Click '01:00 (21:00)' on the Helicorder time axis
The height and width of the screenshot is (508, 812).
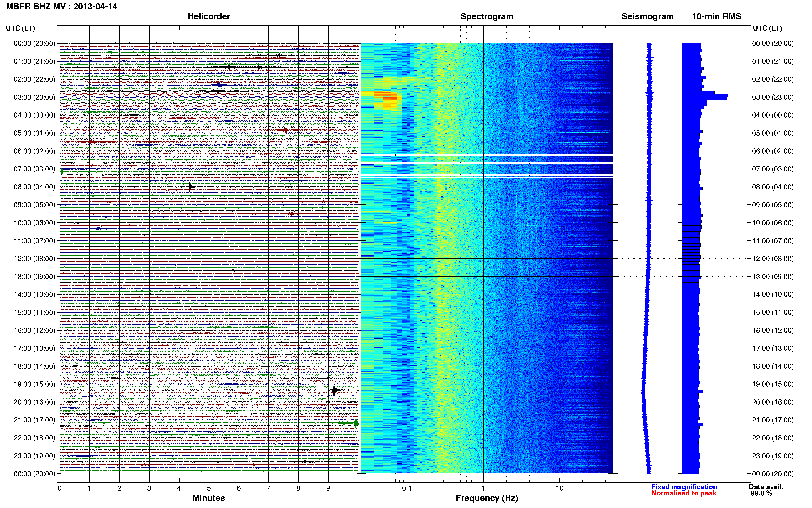[34, 62]
